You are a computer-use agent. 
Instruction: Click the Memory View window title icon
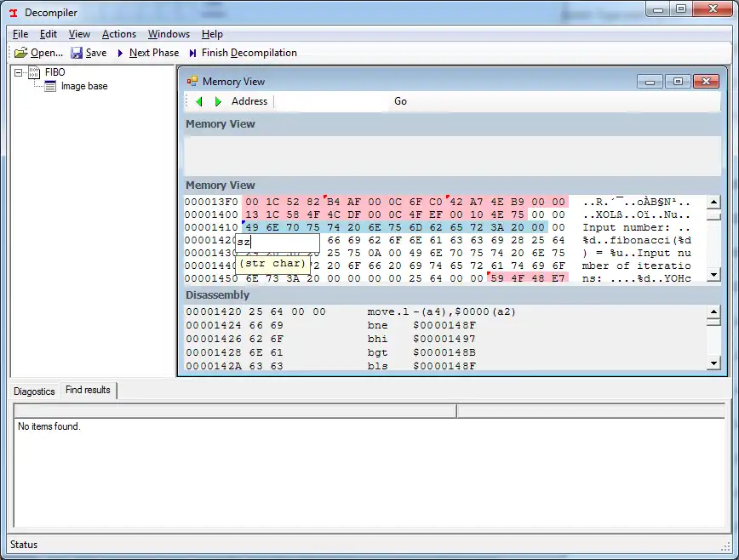pyautogui.click(x=192, y=82)
